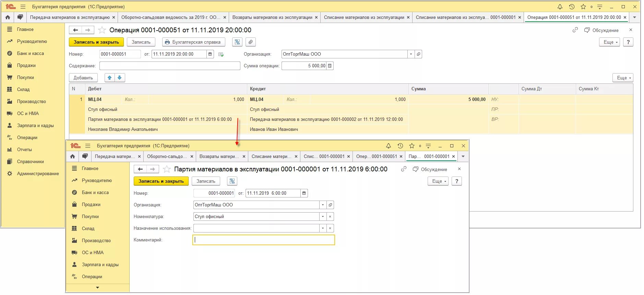Open the calendar picker for operation date 11.11.2019 20:00:00
The image size is (644, 295).
(210, 54)
